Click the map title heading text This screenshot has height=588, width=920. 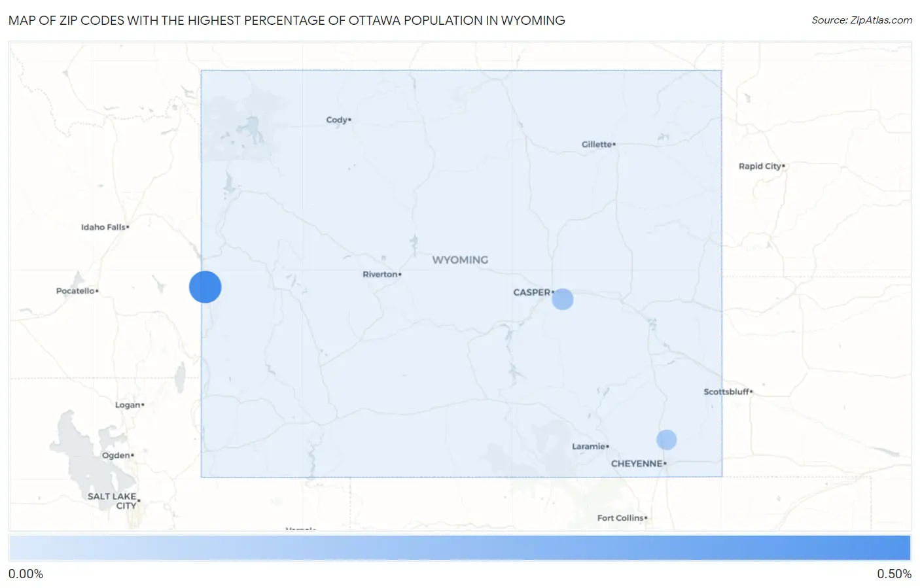287,20
